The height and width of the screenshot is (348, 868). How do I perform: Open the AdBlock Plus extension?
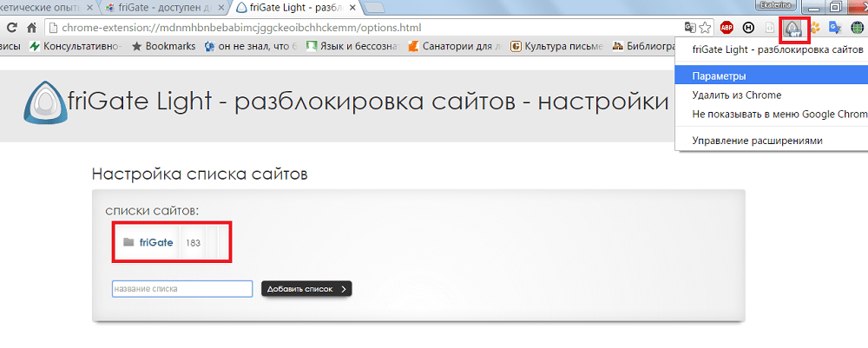click(727, 28)
